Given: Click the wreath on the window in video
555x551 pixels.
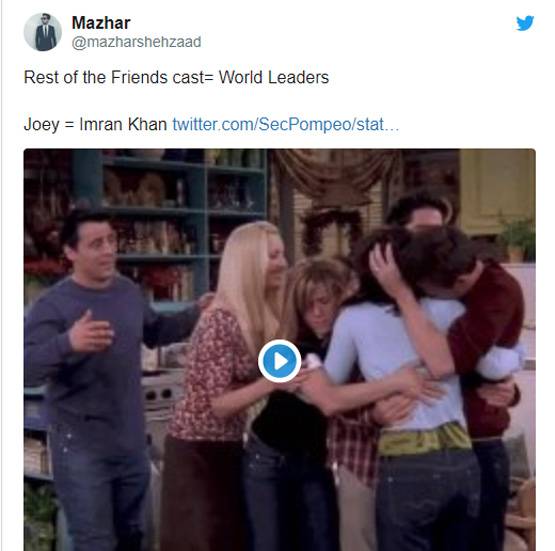Looking at the screenshot, I should click(331, 232).
